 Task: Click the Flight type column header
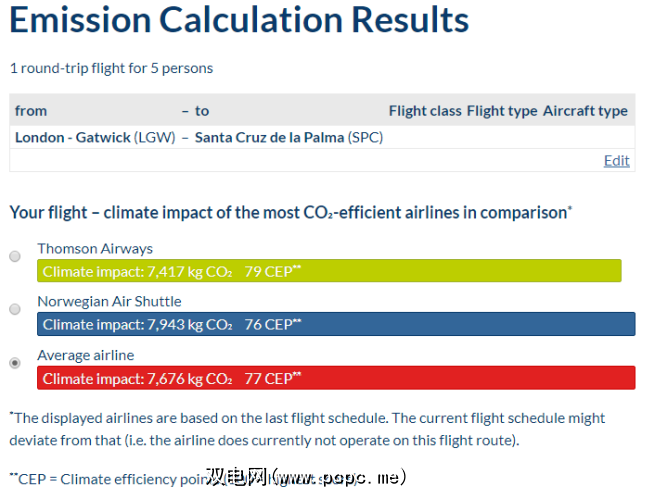click(502, 111)
